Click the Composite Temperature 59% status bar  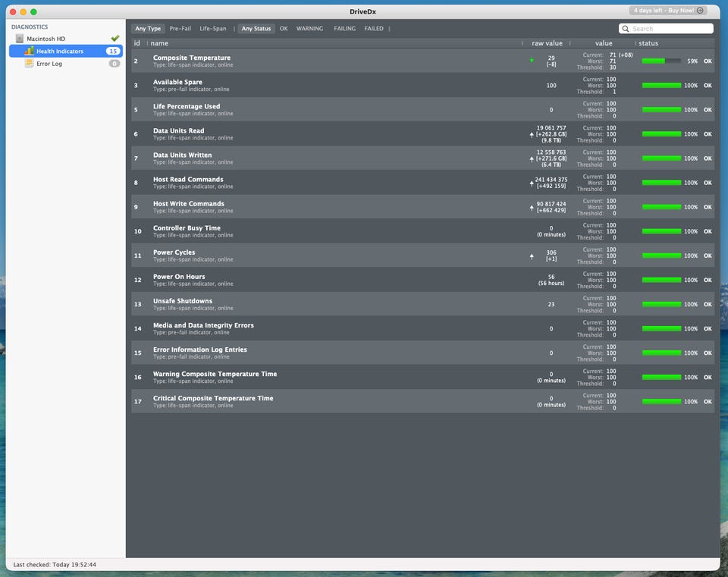point(661,61)
